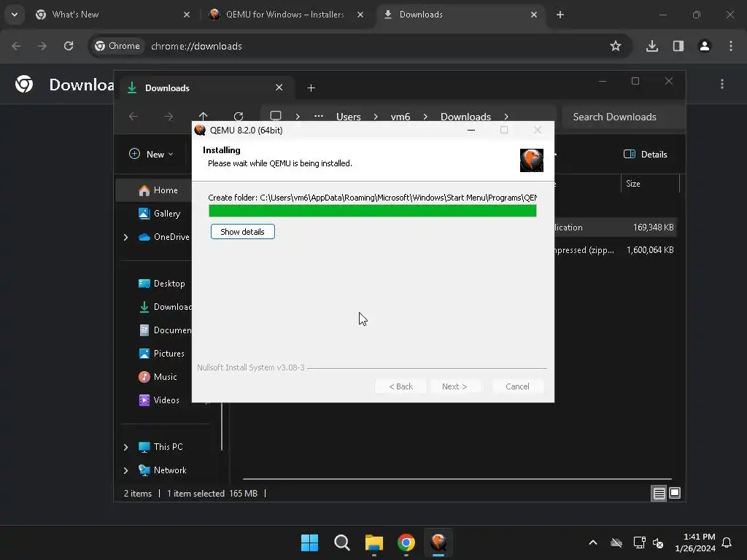Refresh the File Explorer folder
This screenshot has width=747, height=560.
239,116
